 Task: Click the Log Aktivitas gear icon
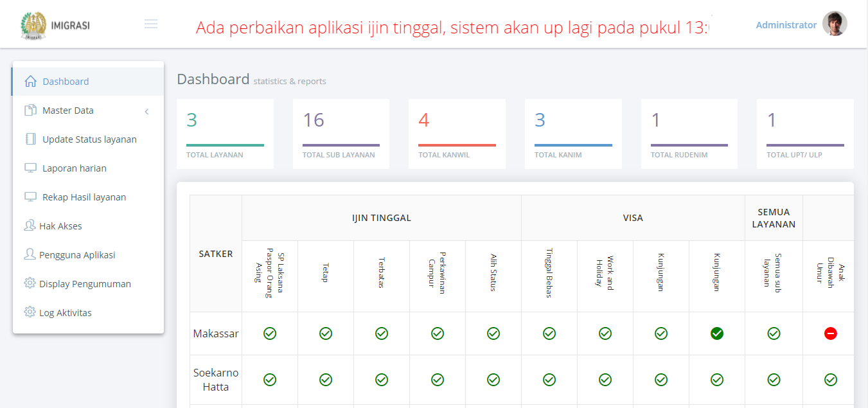(30, 313)
